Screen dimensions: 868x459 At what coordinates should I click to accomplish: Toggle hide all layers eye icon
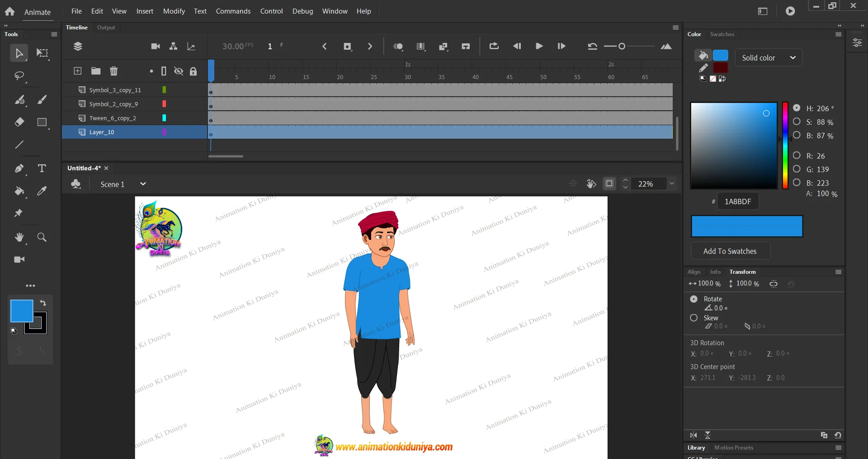179,71
